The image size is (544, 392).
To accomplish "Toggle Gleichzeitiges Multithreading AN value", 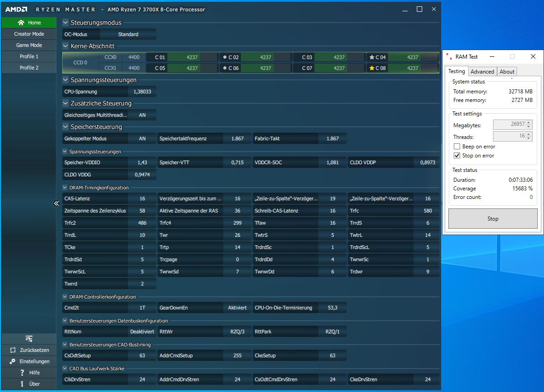I will tap(142, 115).
